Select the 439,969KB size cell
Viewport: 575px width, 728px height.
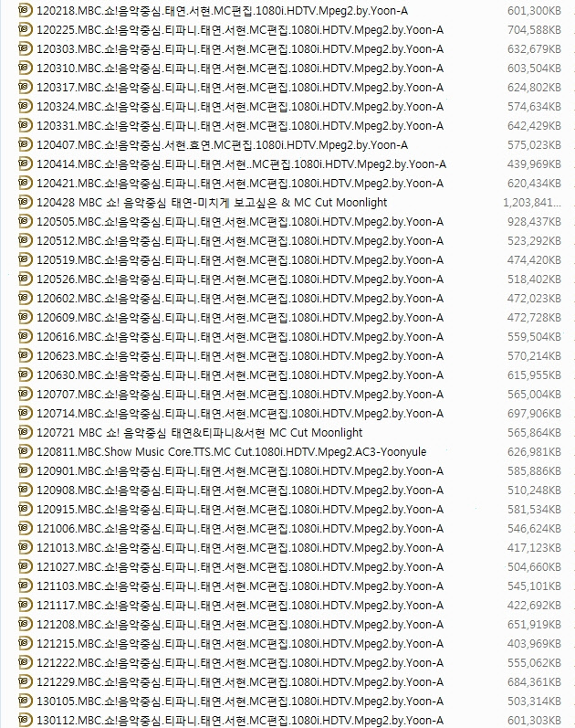[x=534, y=164]
